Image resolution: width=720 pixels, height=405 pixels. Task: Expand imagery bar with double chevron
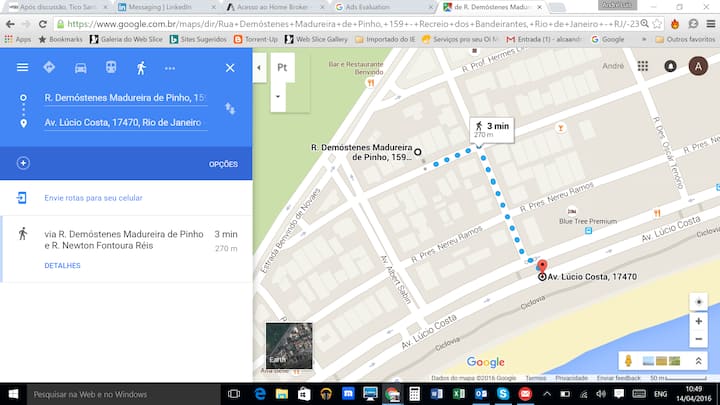(x=698, y=360)
